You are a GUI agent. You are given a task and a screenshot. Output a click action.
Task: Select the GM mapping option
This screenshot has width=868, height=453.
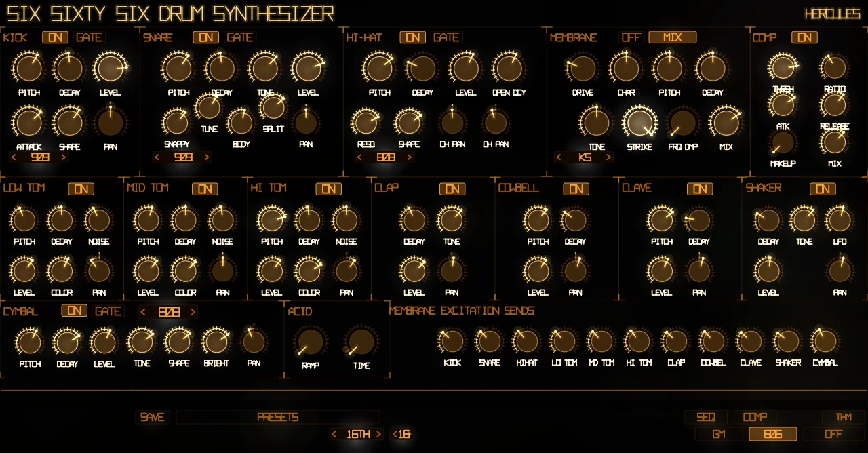point(719,434)
